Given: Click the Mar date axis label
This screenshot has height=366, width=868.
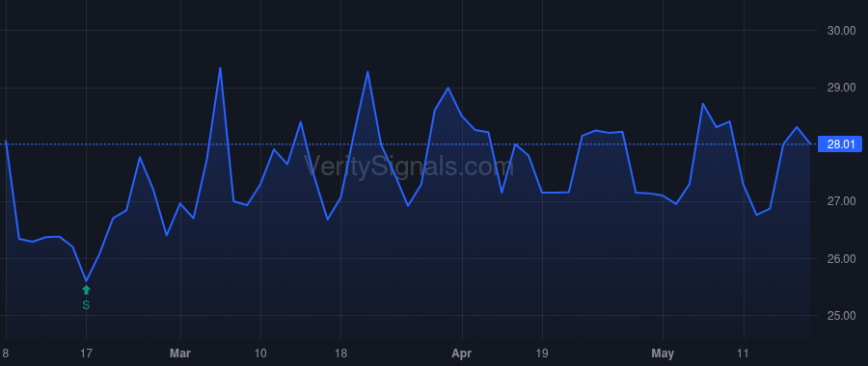Looking at the screenshot, I should [180, 353].
